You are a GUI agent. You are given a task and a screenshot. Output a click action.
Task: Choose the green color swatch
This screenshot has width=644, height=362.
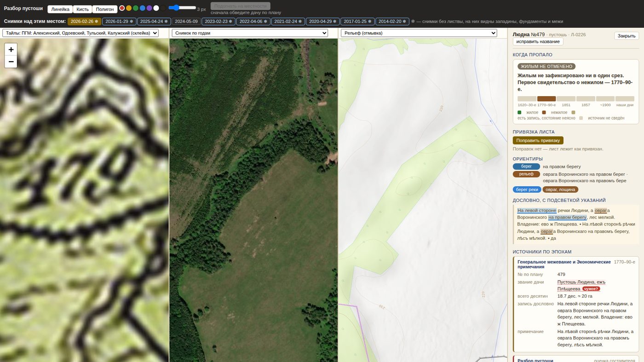click(x=136, y=8)
